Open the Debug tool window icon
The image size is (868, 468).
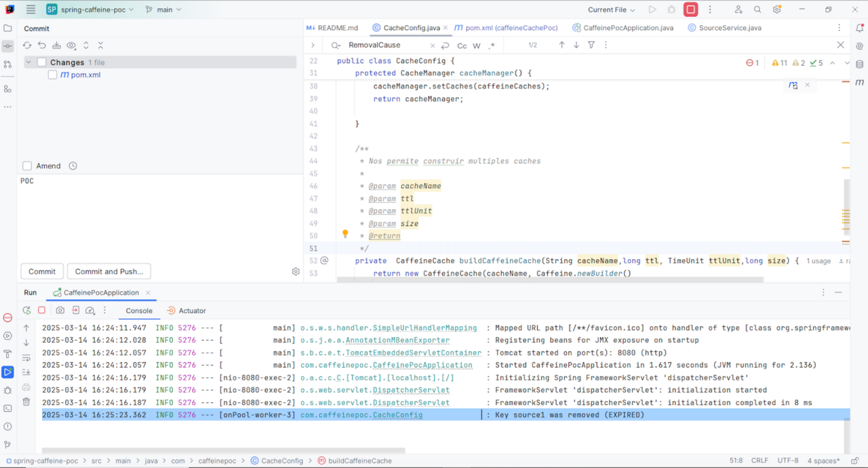pos(7,391)
